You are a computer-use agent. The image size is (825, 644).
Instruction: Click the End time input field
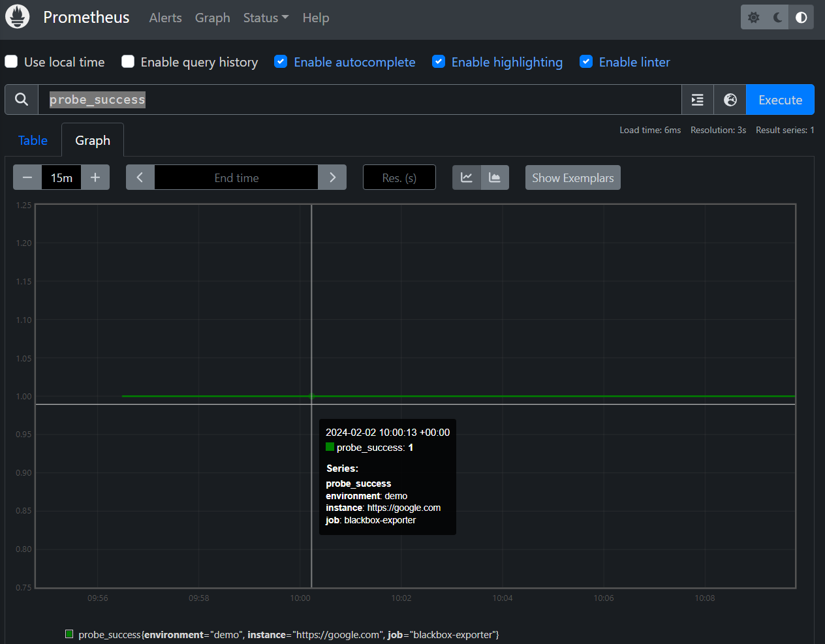236,177
